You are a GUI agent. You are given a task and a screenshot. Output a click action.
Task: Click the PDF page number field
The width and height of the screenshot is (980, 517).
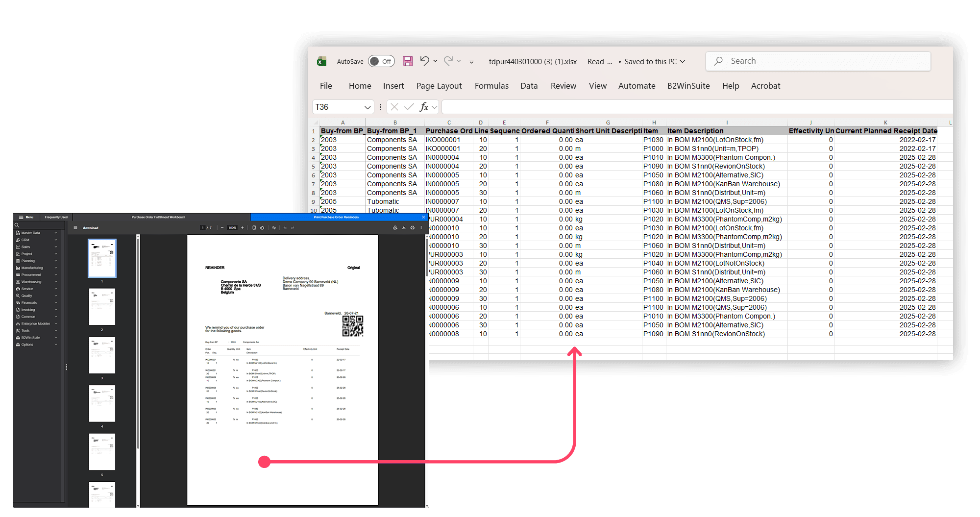click(x=203, y=228)
